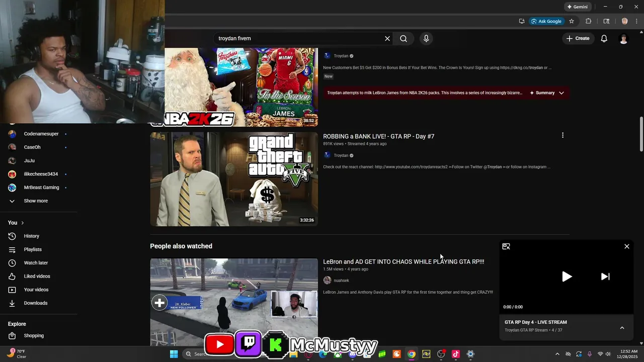Click the People also watched heading

point(181,246)
